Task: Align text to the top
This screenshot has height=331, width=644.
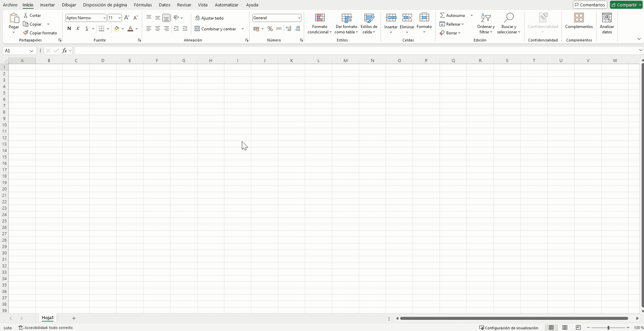Action: pos(149,18)
